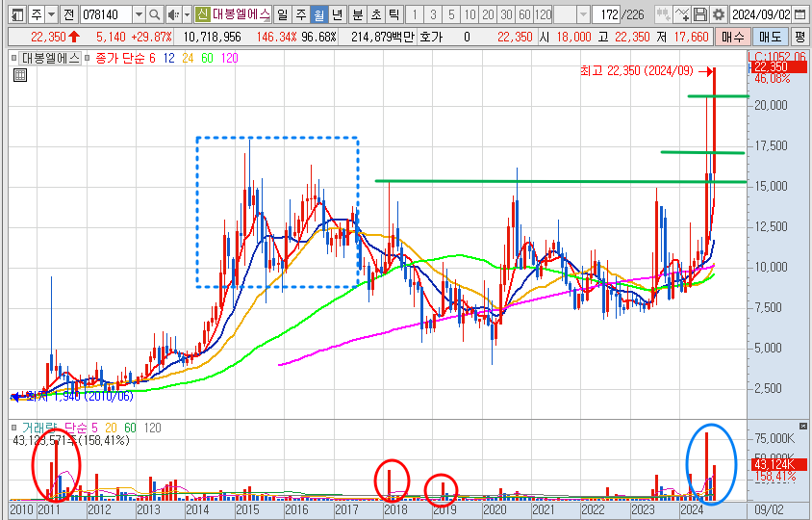Close the volume panel with X icon
The image size is (812, 520).
802,427
